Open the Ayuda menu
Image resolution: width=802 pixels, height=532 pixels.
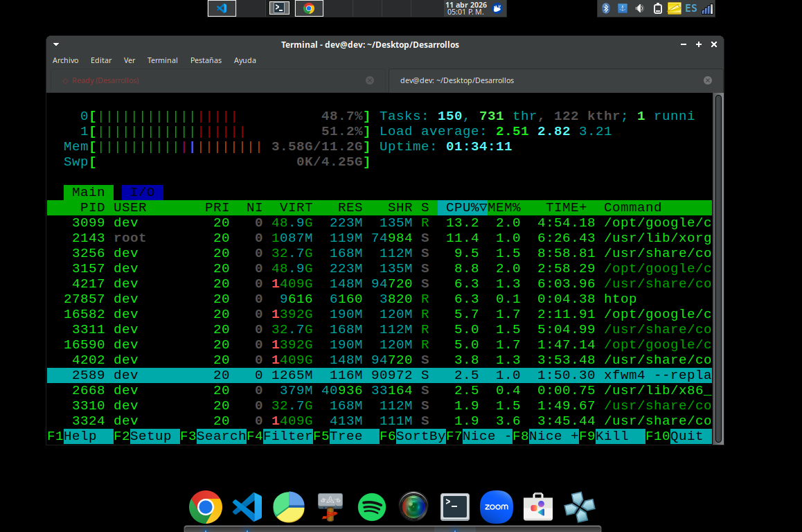tap(245, 60)
